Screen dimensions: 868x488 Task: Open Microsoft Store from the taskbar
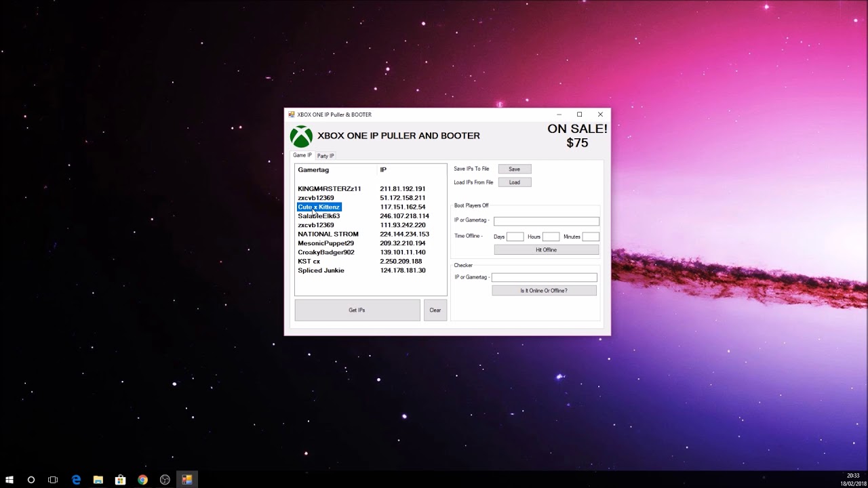click(120, 480)
